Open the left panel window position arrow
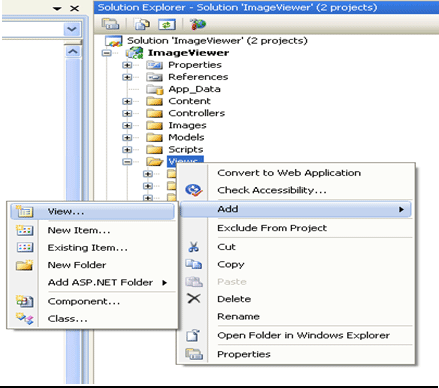439x388 pixels. coord(57,8)
